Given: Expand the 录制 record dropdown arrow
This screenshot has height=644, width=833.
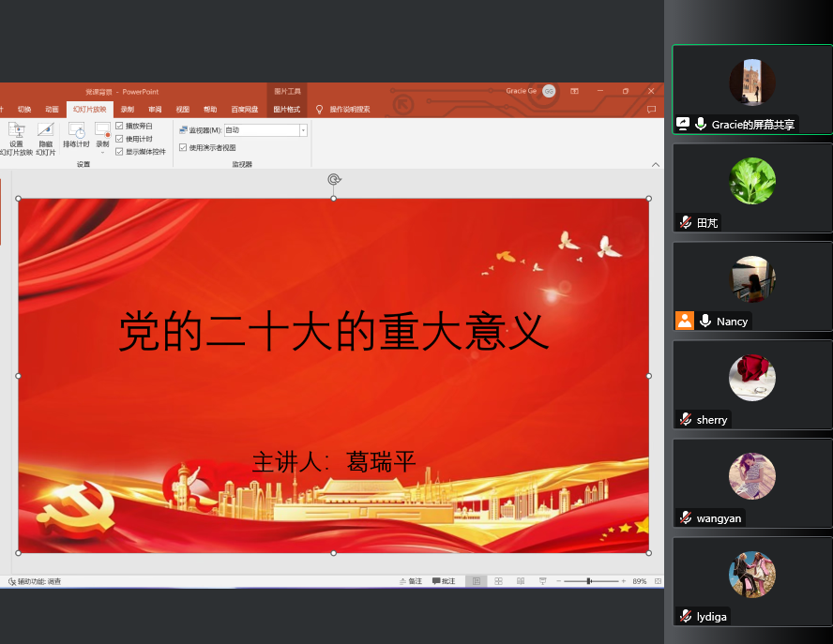Looking at the screenshot, I should click(x=102, y=152).
